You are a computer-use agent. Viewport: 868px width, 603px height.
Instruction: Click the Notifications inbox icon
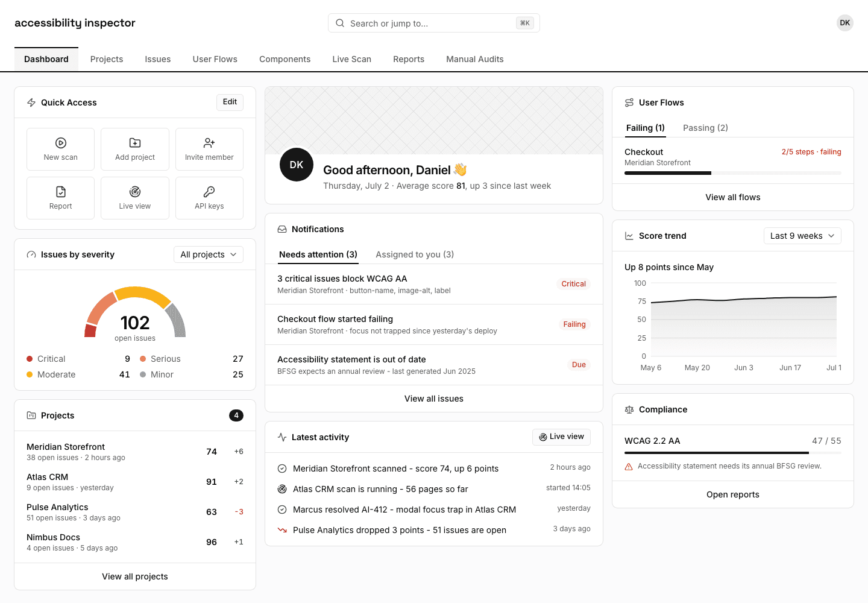pyautogui.click(x=282, y=229)
